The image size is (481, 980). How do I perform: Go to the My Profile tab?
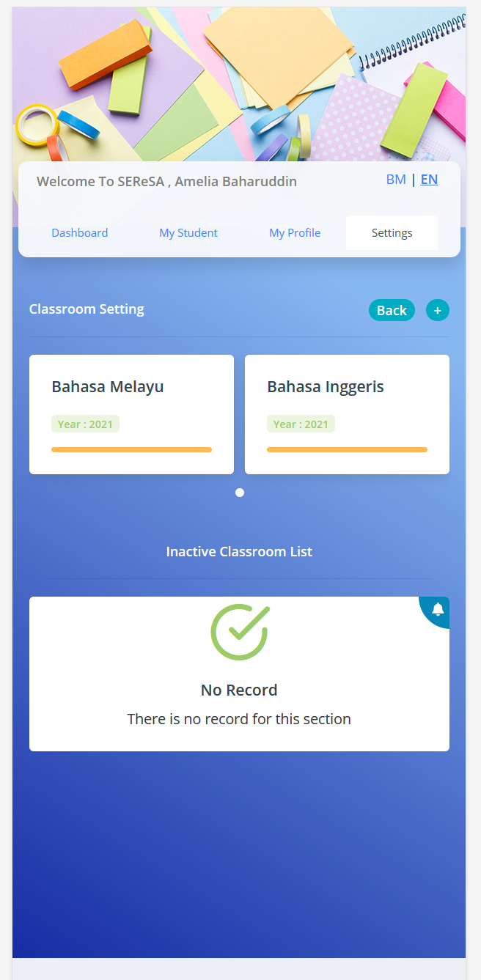[295, 233]
